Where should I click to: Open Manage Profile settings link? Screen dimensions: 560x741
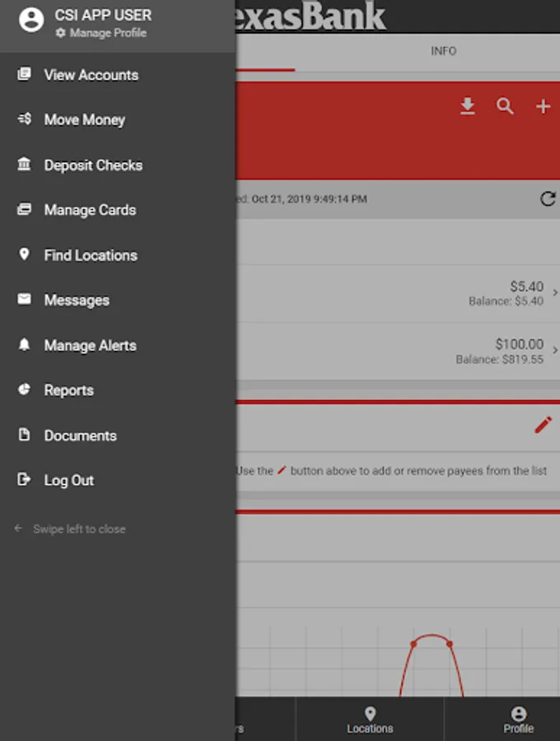[x=100, y=33]
